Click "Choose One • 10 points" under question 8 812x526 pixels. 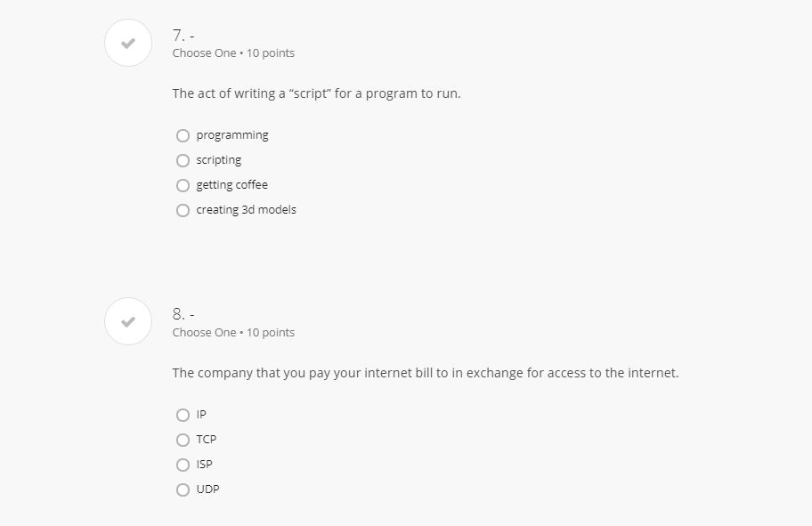pyautogui.click(x=233, y=333)
